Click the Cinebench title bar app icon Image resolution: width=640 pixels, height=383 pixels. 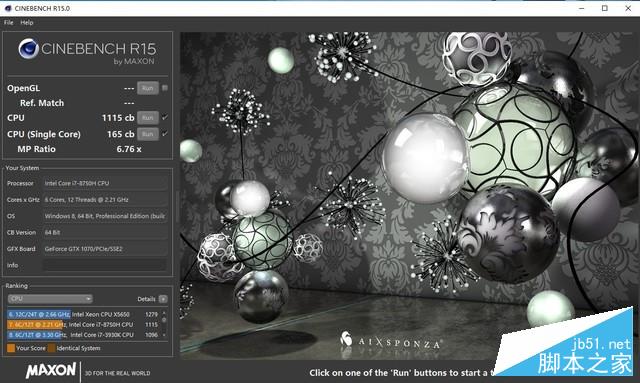[x=8, y=8]
